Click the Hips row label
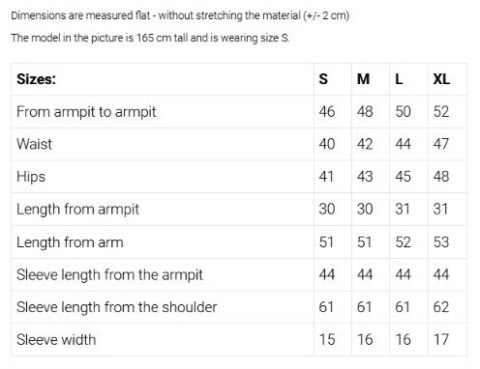The width and height of the screenshot is (480, 369). coord(31,177)
